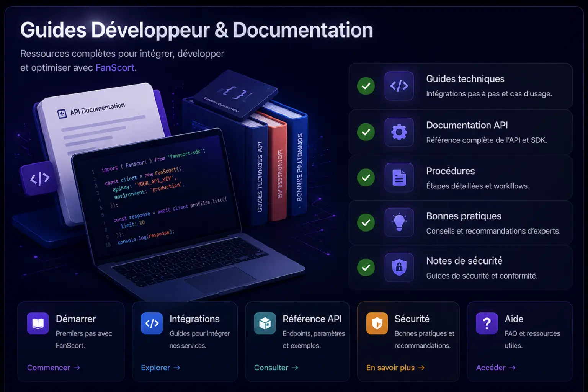Select the Documentation API heading
Image resolution: width=588 pixels, height=392 pixels.
pos(467,125)
